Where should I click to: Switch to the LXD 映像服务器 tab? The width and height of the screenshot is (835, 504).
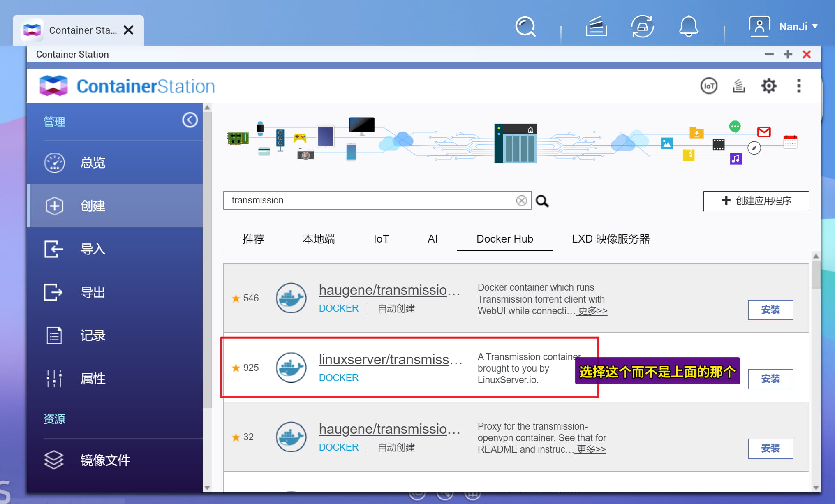pyautogui.click(x=611, y=239)
